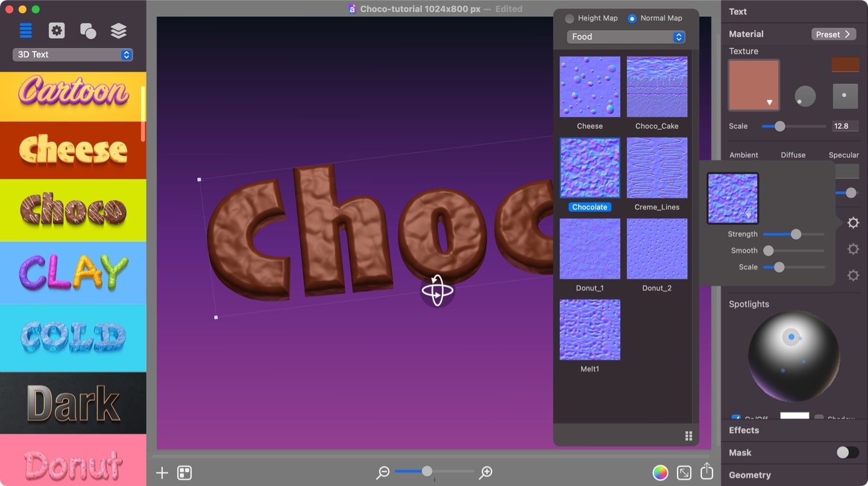This screenshot has height=486, width=868.
Task: Select the Normal Map radio button
Action: coord(632,18)
